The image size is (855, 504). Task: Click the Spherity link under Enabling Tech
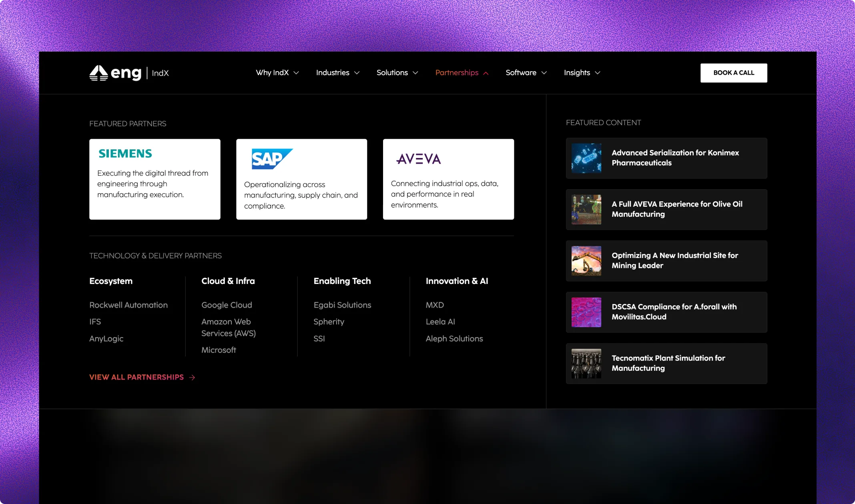(329, 322)
